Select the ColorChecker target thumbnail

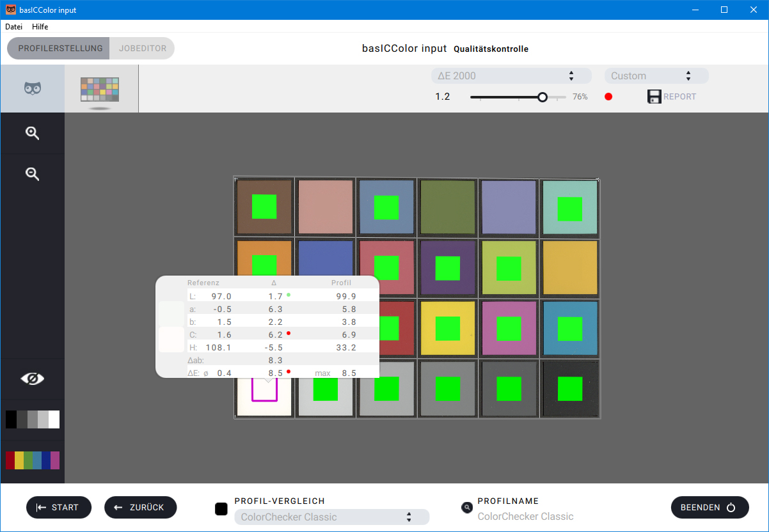pyautogui.click(x=100, y=90)
